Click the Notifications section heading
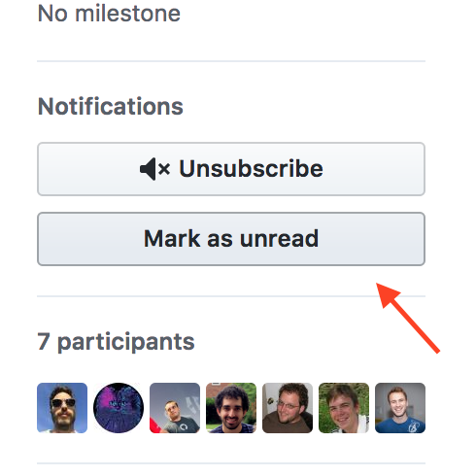 (111, 106)
